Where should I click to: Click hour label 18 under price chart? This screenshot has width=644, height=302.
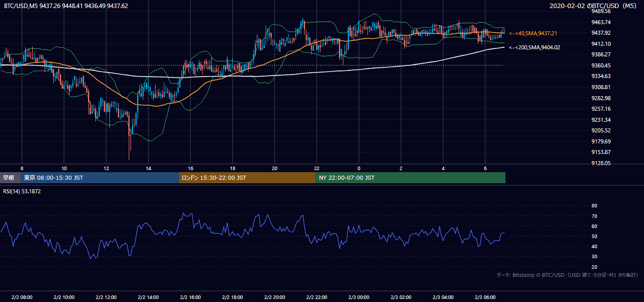tap(232, 168)
